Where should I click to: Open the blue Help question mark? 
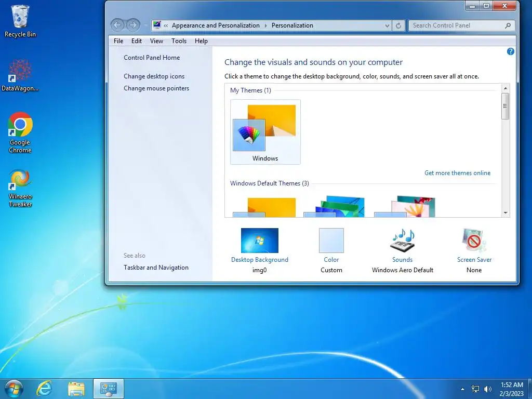[x=510, y=51]
